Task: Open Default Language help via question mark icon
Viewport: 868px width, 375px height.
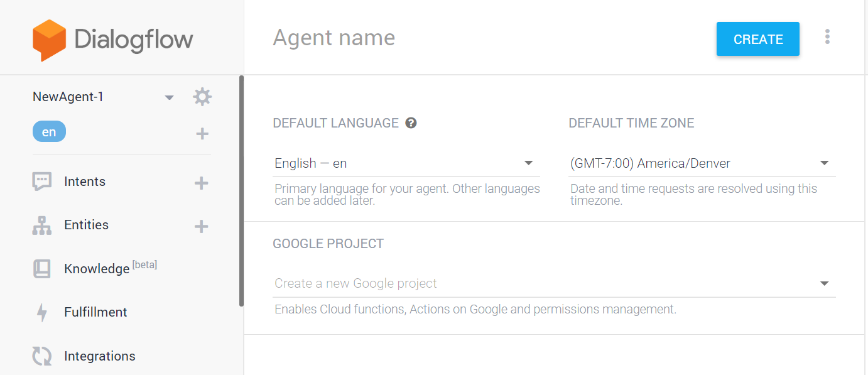Action: tap(411, 122)
